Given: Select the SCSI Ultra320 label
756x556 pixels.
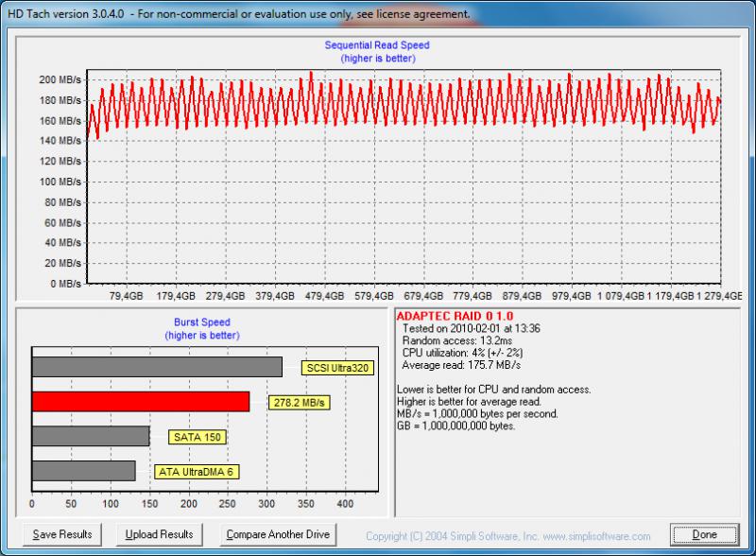Looking at the screenshot, I should pyautogui.click(x=337, y=368).
